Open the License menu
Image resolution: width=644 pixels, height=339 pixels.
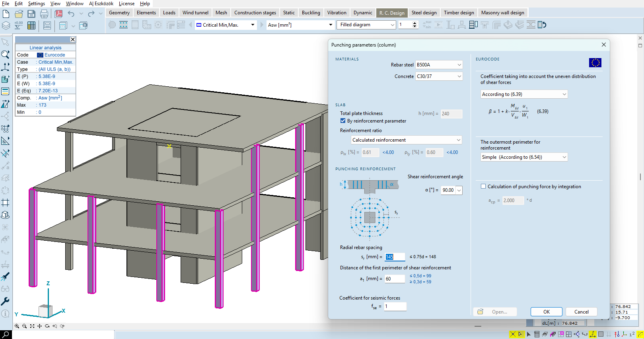click(126, 4)
